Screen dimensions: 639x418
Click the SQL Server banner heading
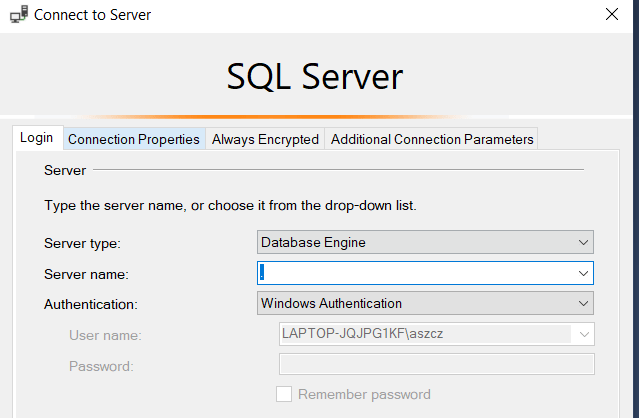[315, 77]
